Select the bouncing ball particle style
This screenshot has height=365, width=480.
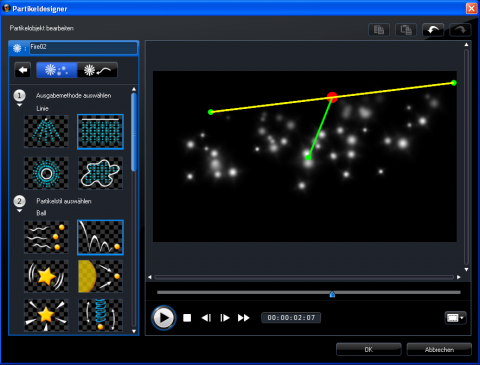tap(100, 237)
